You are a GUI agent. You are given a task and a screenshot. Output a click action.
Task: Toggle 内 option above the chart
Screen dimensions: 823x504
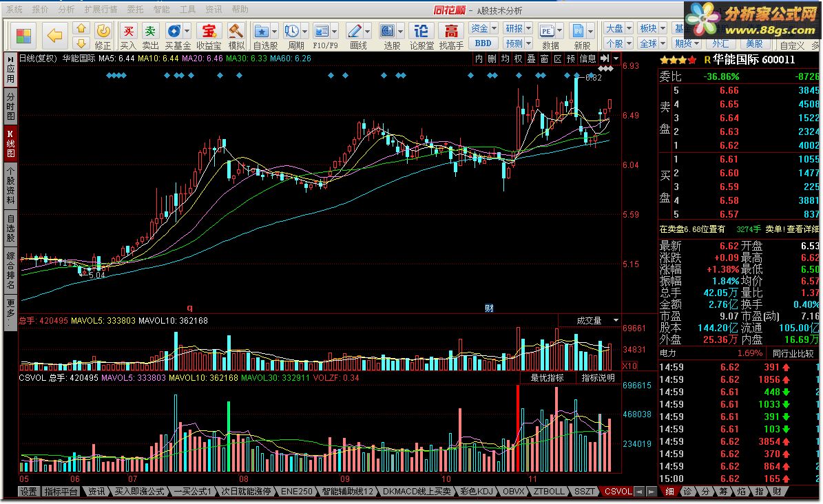(479, 59)
